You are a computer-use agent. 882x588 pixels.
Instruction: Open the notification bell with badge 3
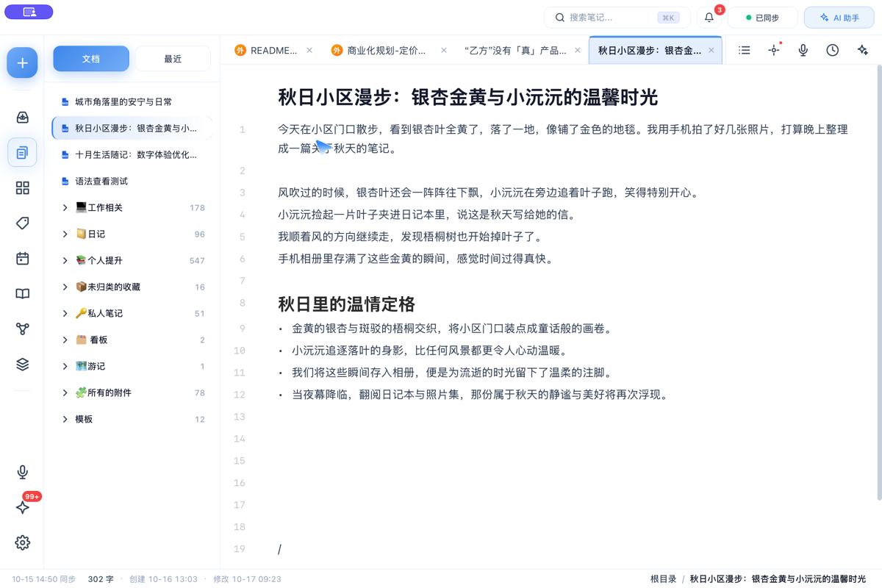709,17
